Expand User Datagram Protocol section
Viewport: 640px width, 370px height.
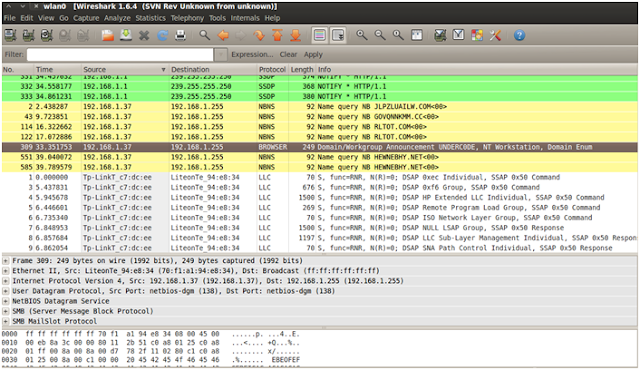[x=6, y=291]
